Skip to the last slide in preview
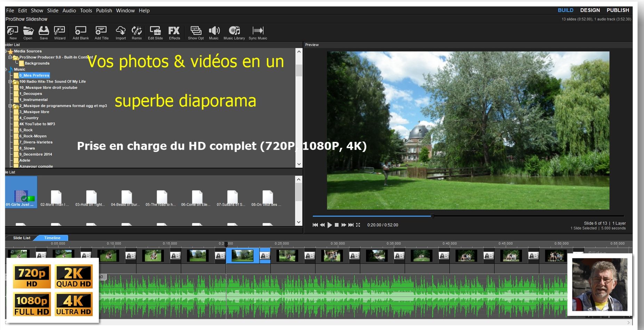Image resolution: width=644 pixels, height=330 pixels. click(351, 225)
